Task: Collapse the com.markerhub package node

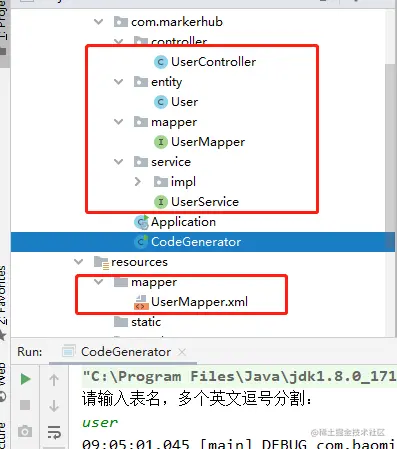Action: pos(98,22)
